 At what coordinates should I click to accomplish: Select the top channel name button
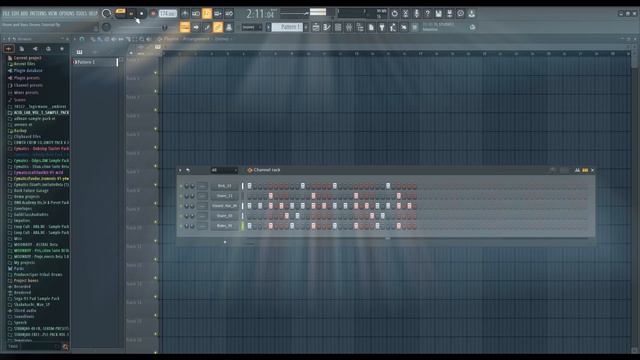pyautogui.click(x=224, y=186)
